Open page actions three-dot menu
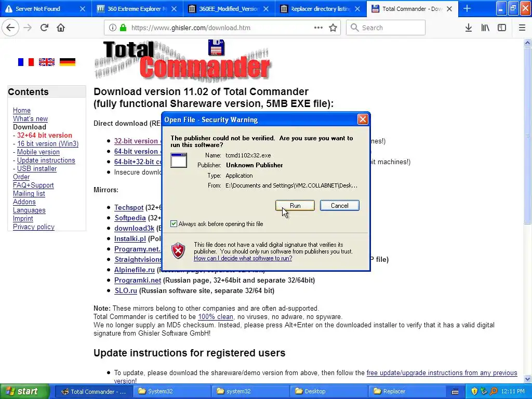Image resolution: width=532 pixels, height=399 pixels. click(x=318, y=28)
